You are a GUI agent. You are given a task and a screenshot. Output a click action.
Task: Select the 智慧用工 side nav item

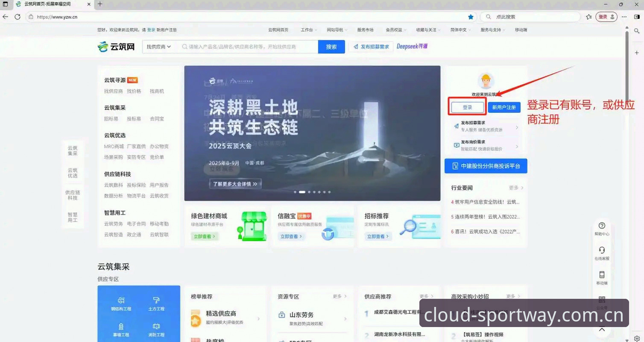pos(73,217)
